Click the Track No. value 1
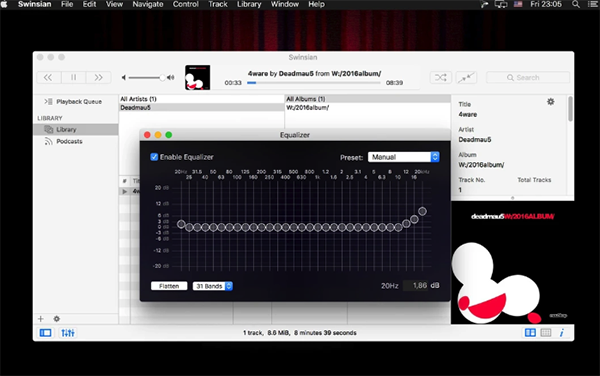 pos(460,190)
